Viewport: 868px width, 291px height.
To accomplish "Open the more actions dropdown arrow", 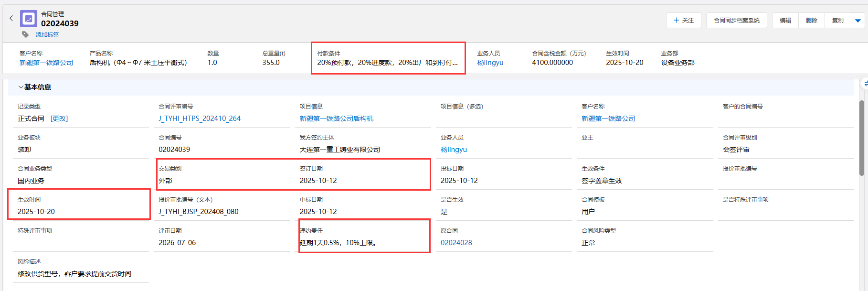I will pos(857,21).
